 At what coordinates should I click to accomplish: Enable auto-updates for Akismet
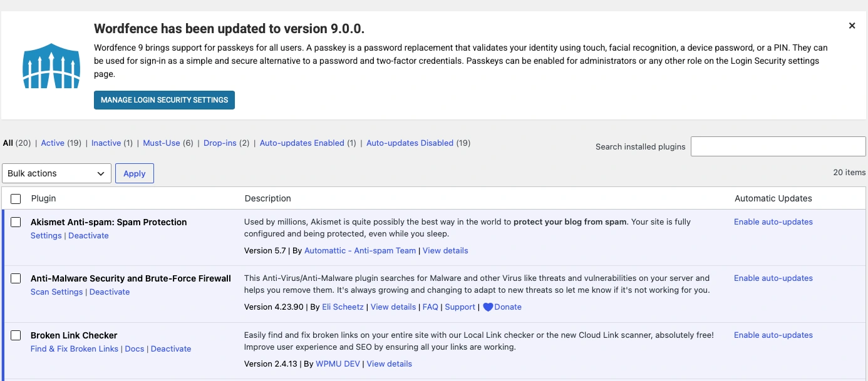click(x=773, y=221)
